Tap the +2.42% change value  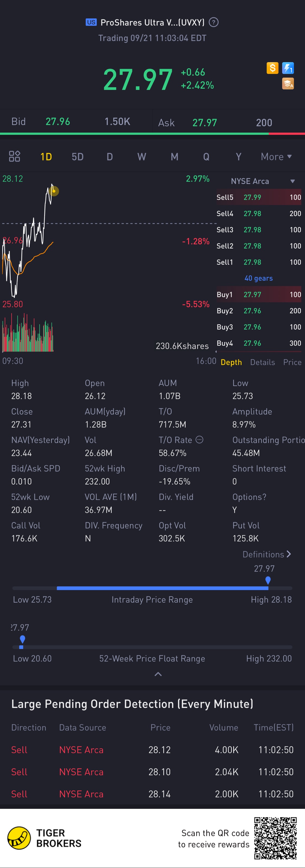(197, 85)
